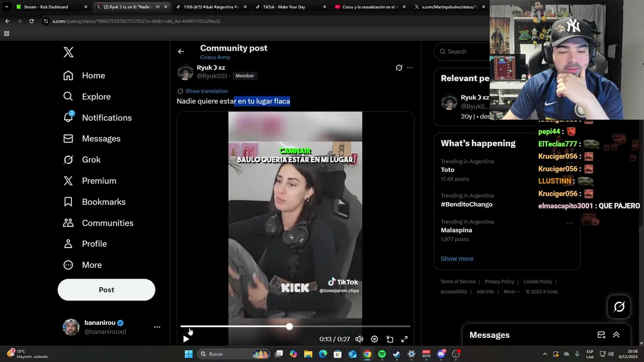Open bananirou account options menu
The height and width of the screenshot is (362, 644).
[157, 327]
